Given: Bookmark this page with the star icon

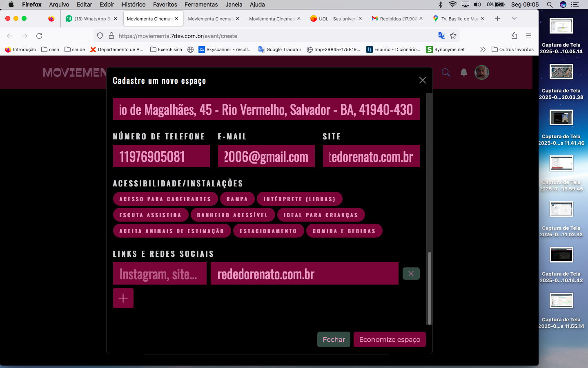Looking at the screenshot, I should tap(453, 36).
